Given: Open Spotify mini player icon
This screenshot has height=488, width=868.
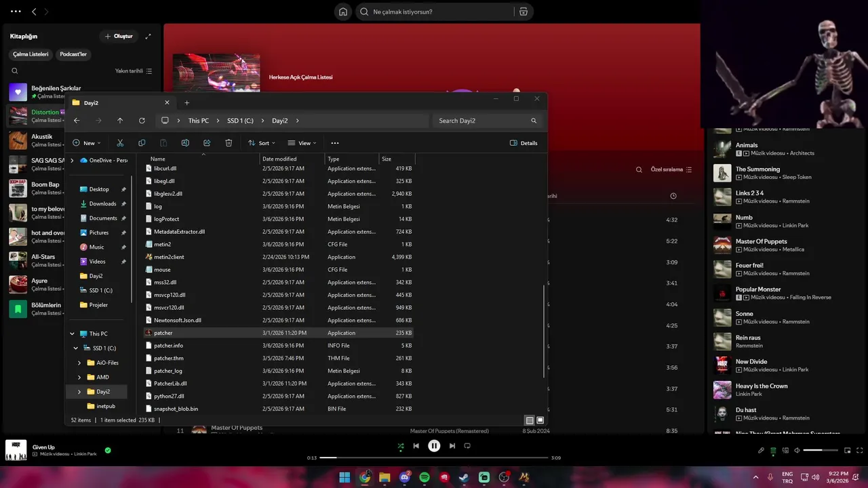Looking at the screenshot, I should tap(848, 451).
